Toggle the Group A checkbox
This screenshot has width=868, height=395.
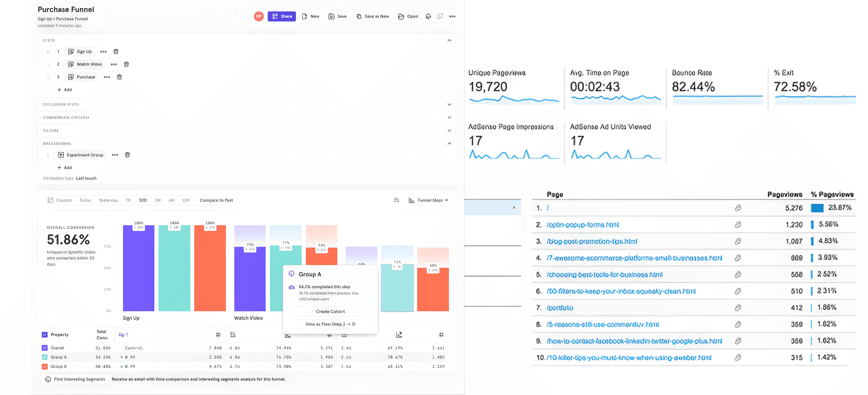tap(45, 357)
